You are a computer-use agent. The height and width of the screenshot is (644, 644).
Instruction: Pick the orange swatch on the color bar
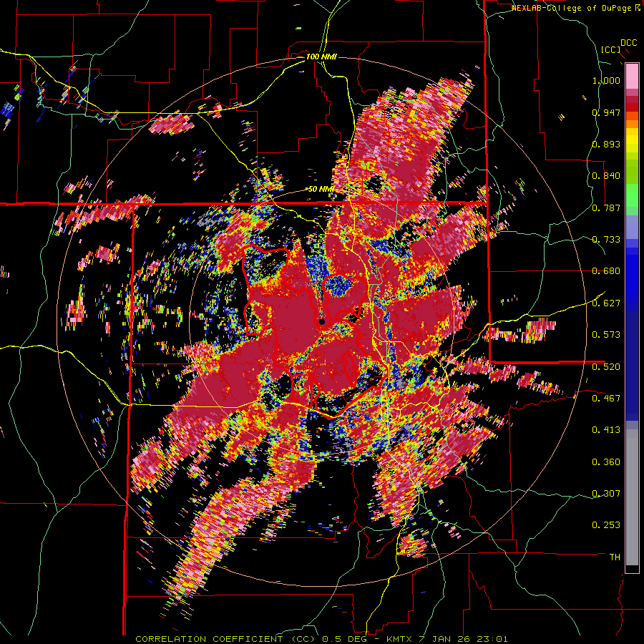(632, 124)
